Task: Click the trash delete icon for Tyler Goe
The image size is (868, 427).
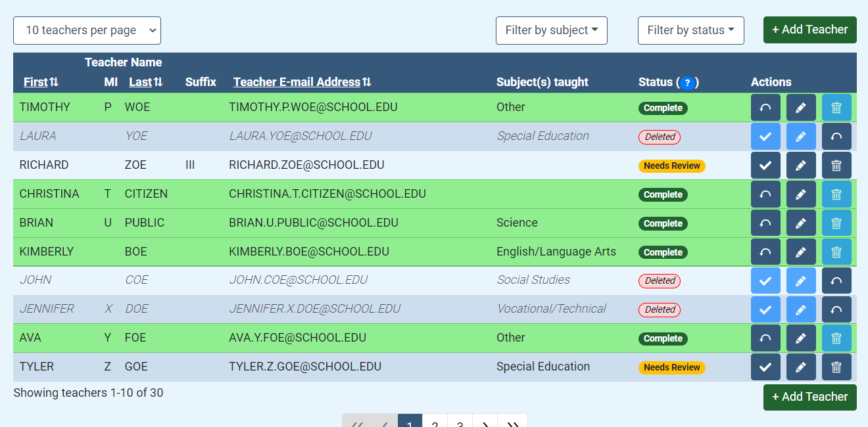Action: tap(836, 367)
